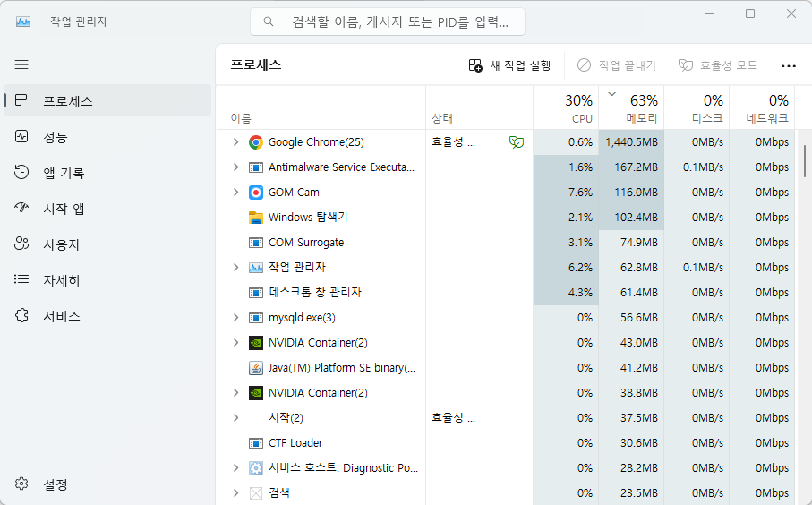Image resolution: width=812 pixels, height=505 pixels.
Task: Click the 데스크톱 창 관리자 icon
Action: (x=256, y=293)
